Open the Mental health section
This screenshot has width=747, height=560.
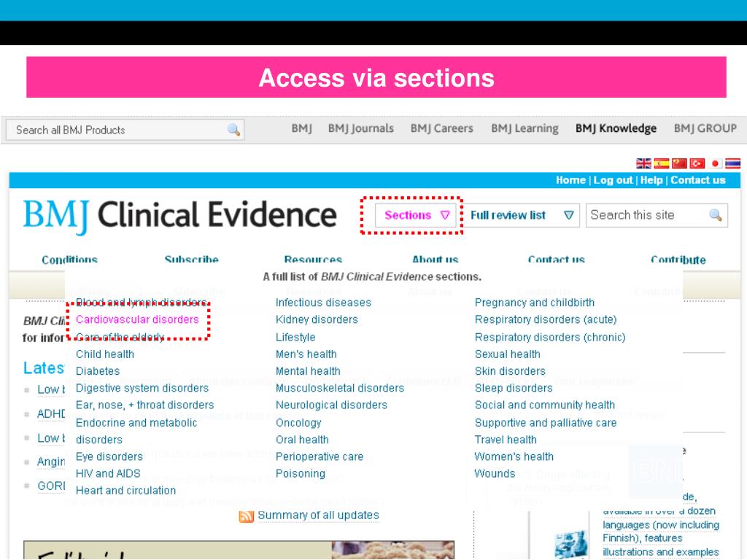(308, 371)
